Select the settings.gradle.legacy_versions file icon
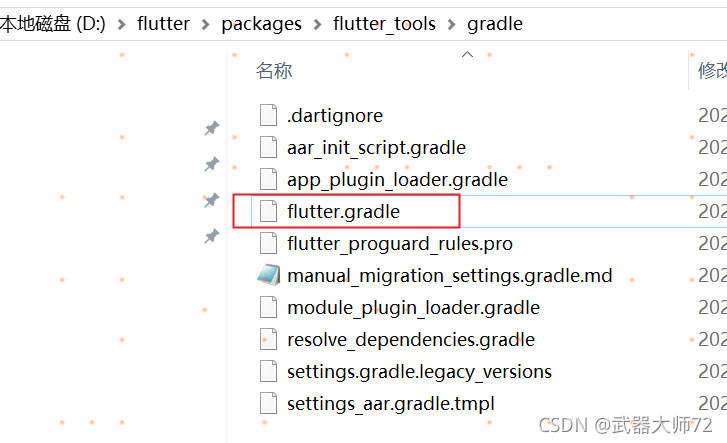 coord(268,372)
